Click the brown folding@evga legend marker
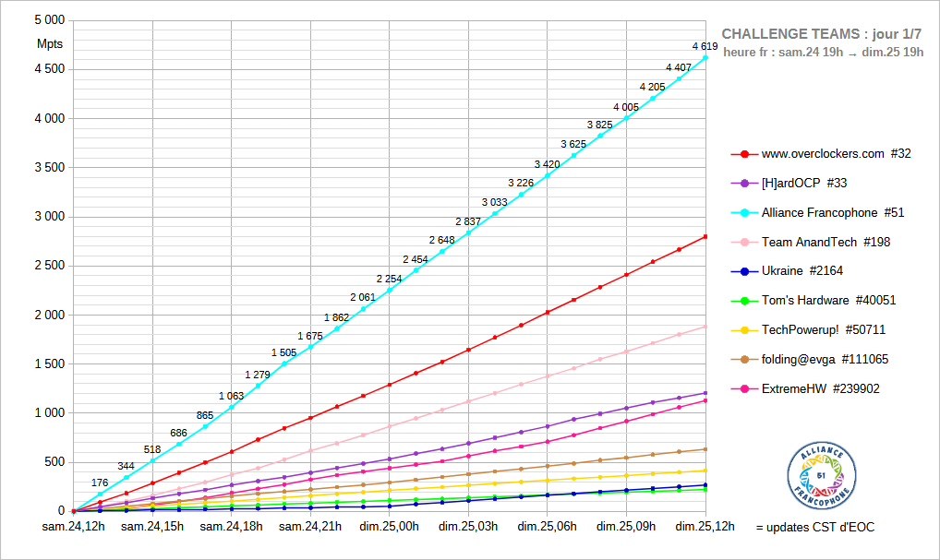This screenshot has width=940, height=560. point(744,359)
